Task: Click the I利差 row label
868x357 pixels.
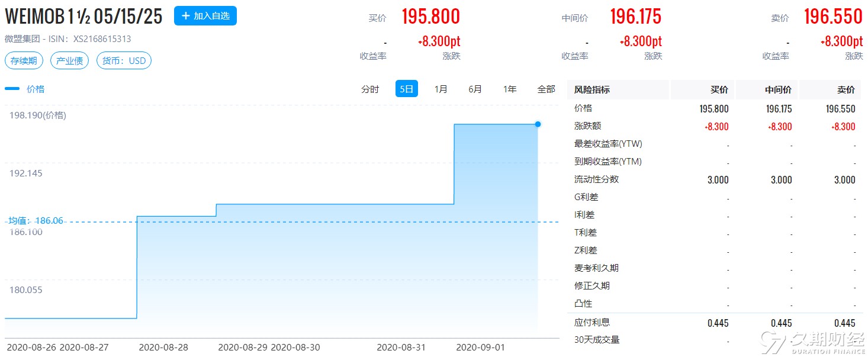Action: tap(584, 215)
